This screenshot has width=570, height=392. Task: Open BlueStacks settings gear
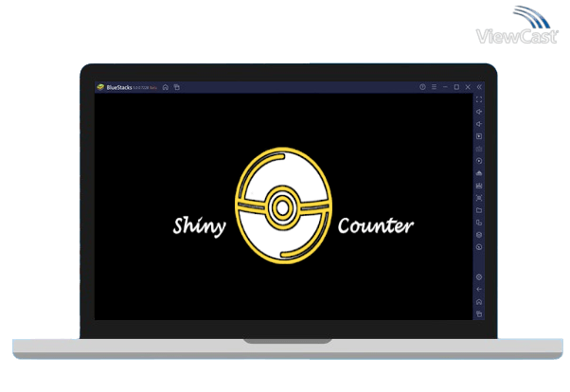click(x=479, y=277)
